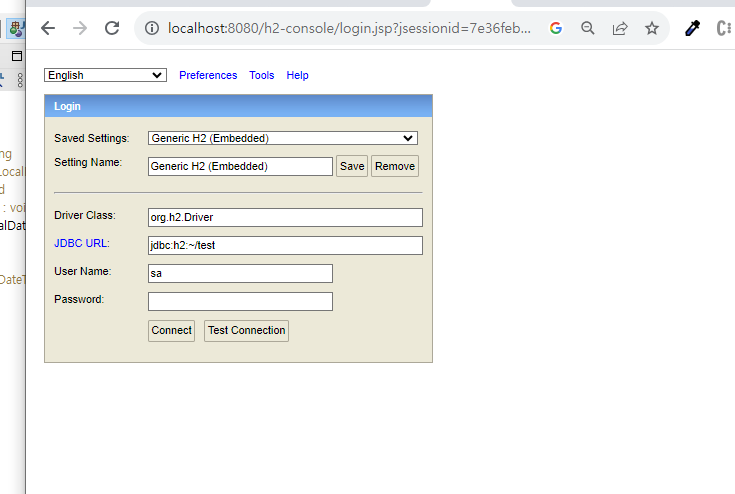Image resolution: width=735 pixels, height=494 pixels.
Task: Focus the Setting Name field
Action: point(240,166)
